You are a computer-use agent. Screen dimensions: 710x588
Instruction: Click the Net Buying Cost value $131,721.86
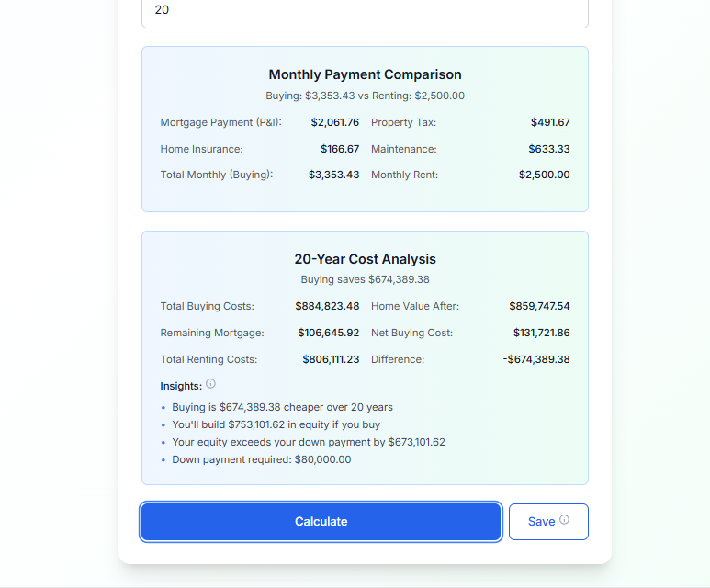(x=541, y=333)
